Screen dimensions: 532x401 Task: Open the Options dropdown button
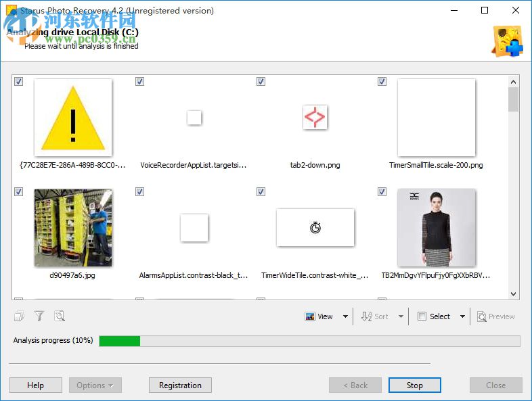coord(95,385)
